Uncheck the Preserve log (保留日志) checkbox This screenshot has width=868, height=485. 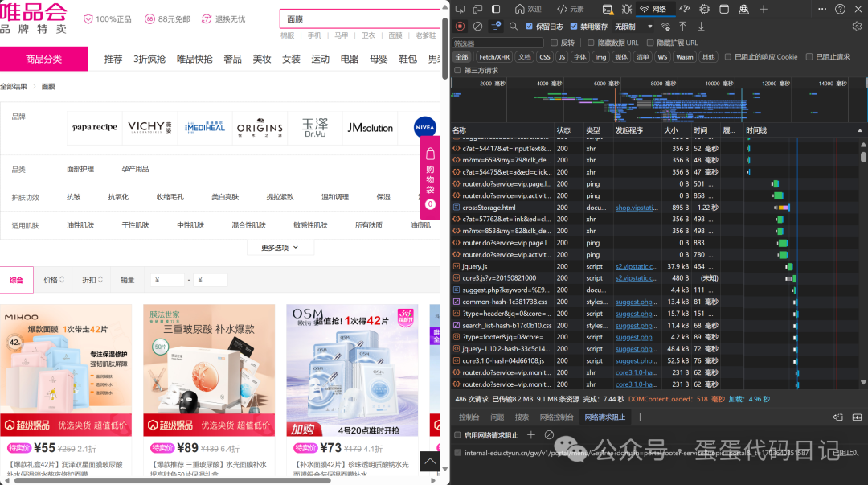[x=529, y=26]
